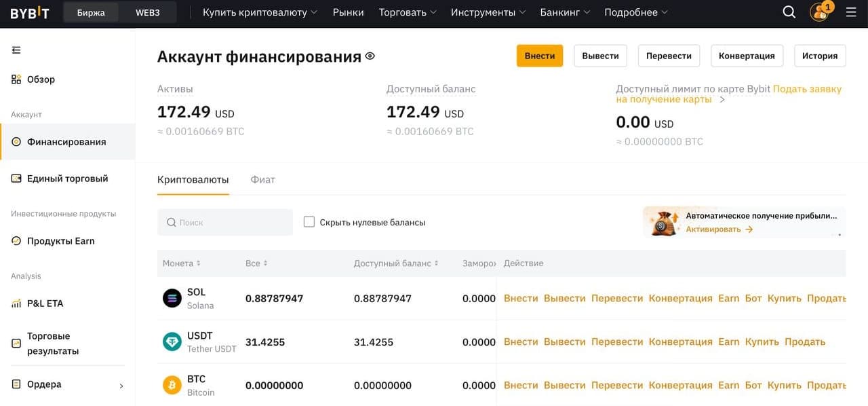Click Конвертация in BTC row
This screenshot has width=868, height=406.
681,385
